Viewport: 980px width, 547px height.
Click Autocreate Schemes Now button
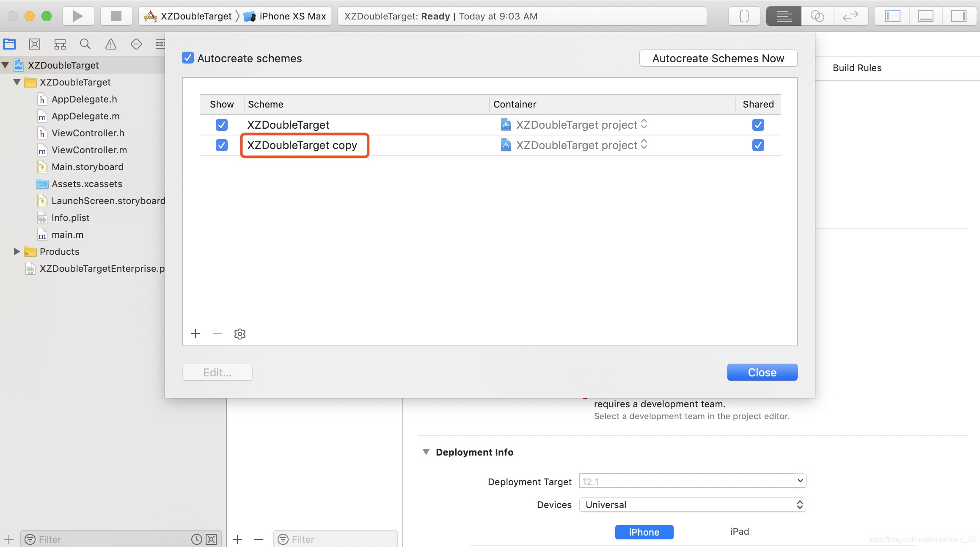(x=718, y=58)
